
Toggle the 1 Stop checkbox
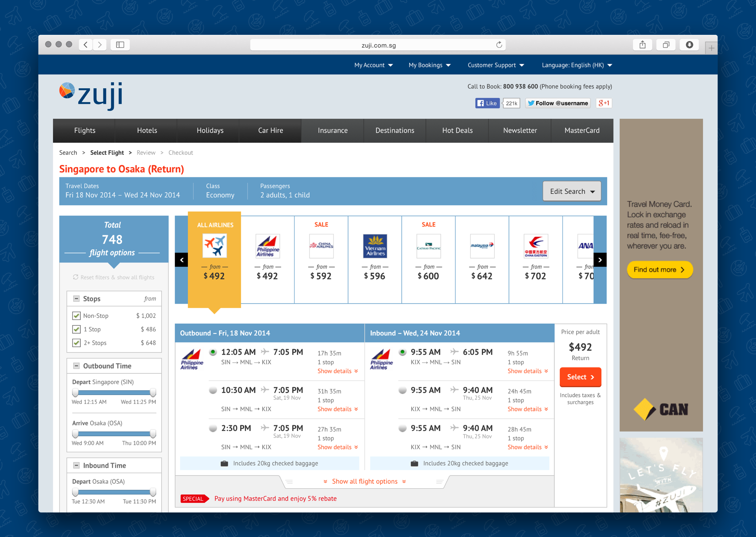click(x=76, y=329)
